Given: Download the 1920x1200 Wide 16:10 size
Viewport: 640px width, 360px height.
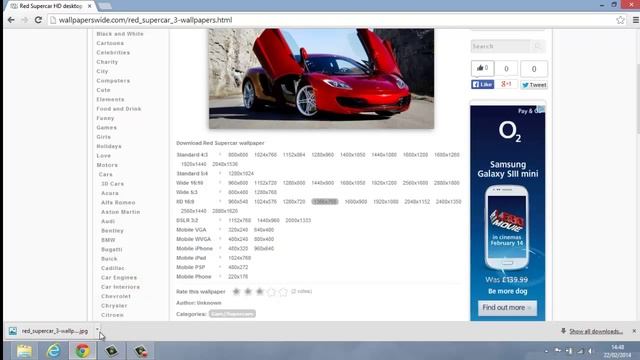Looking at the screenshot, I should click(x=384, y=183).
